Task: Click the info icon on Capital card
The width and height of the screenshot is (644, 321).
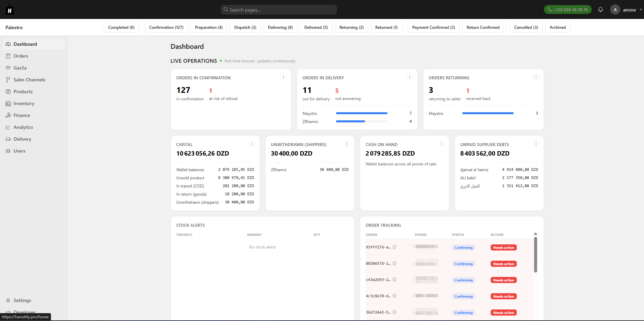Action: pyautogui.click(x=252, y=144)
